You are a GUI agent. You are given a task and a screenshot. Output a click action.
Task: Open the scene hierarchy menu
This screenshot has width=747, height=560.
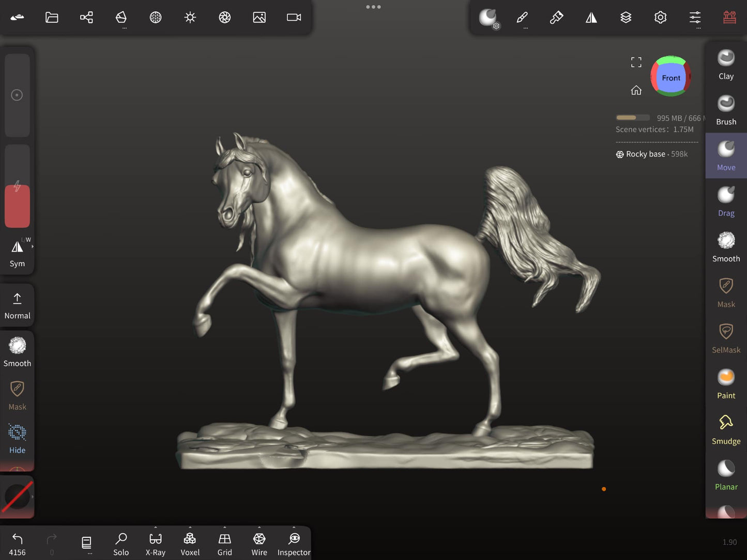86,18
